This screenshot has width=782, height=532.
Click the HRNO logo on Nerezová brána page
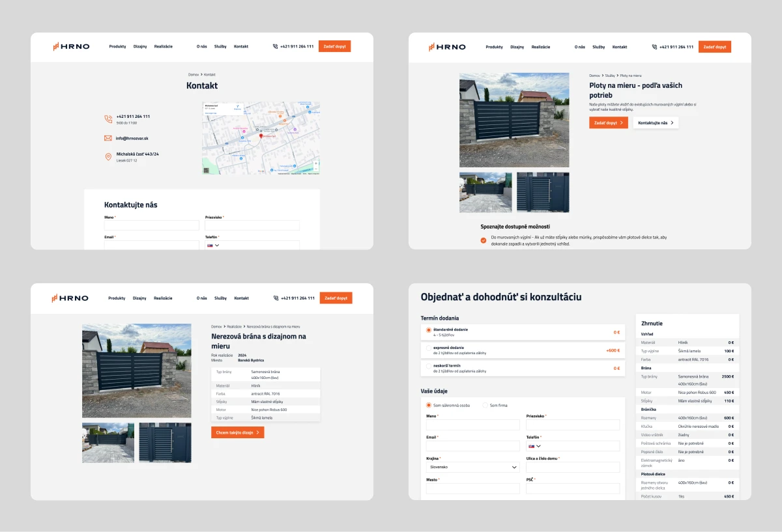tap(70, 298)
